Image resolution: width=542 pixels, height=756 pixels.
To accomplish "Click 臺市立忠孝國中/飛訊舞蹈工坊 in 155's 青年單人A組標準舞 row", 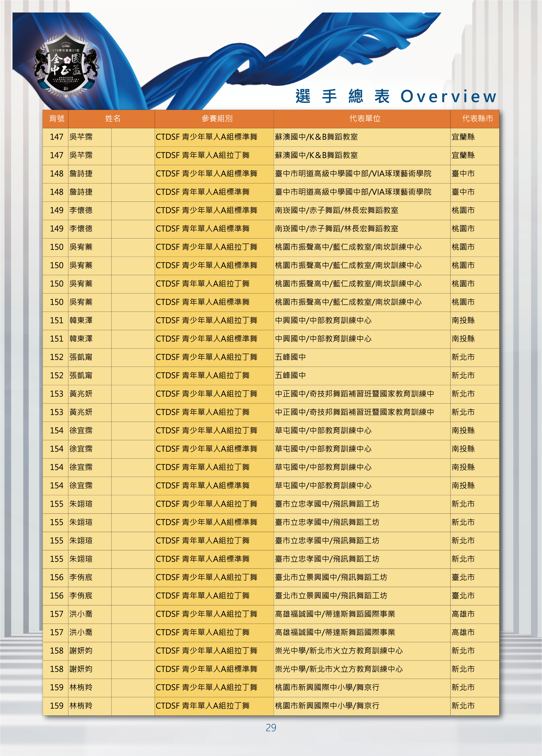I will click(327, 559).
